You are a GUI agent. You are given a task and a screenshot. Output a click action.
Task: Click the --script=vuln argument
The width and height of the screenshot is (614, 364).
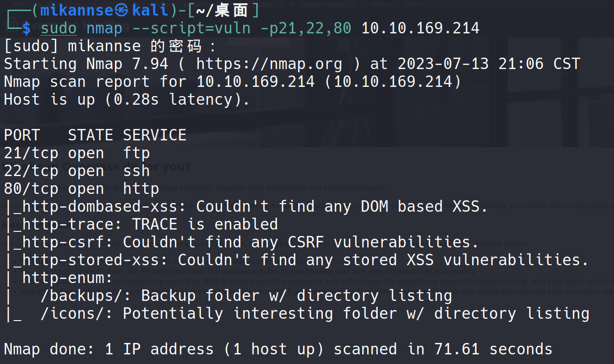click(191, 28)
